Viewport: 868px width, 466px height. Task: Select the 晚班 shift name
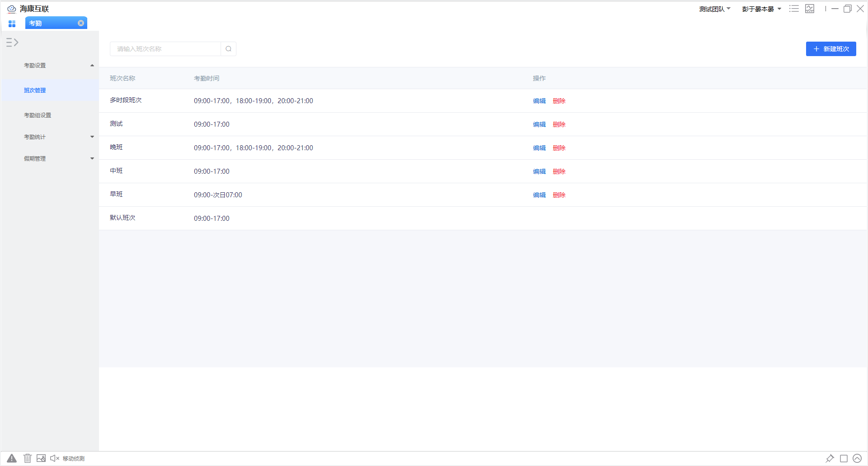(x=116, y=147)
